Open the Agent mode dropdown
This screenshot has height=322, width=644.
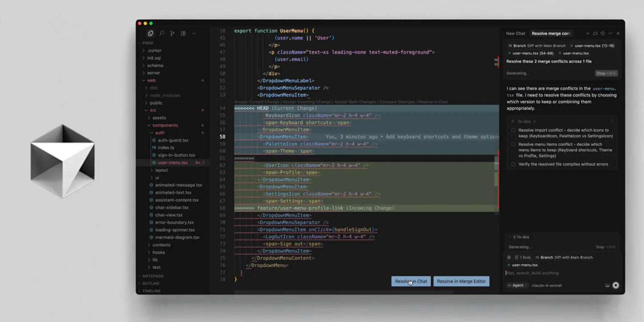click(516, 285)
